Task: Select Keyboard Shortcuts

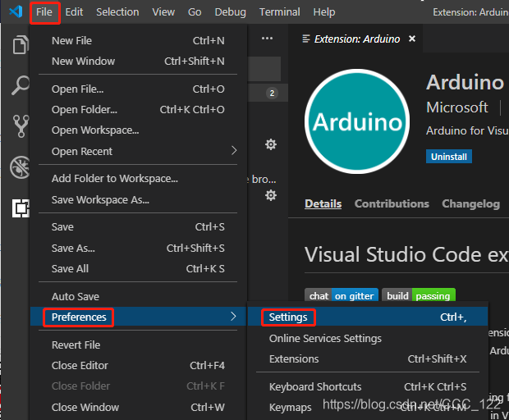Action: 368,386
